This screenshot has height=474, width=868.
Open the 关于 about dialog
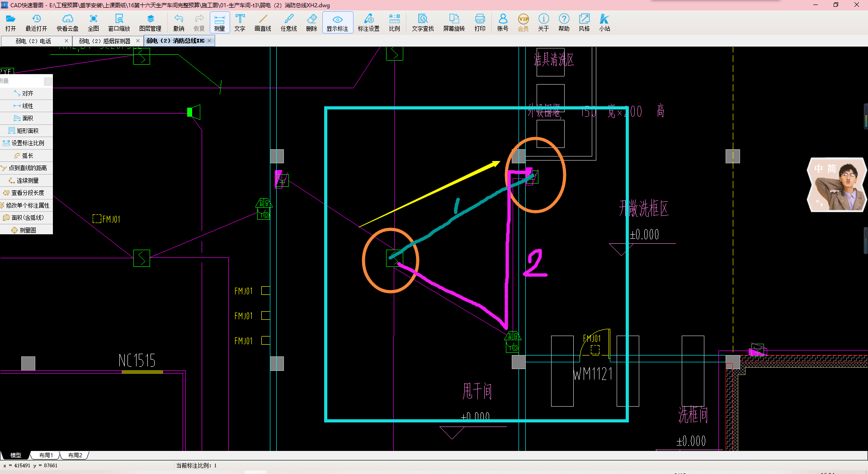pos(543,23)
